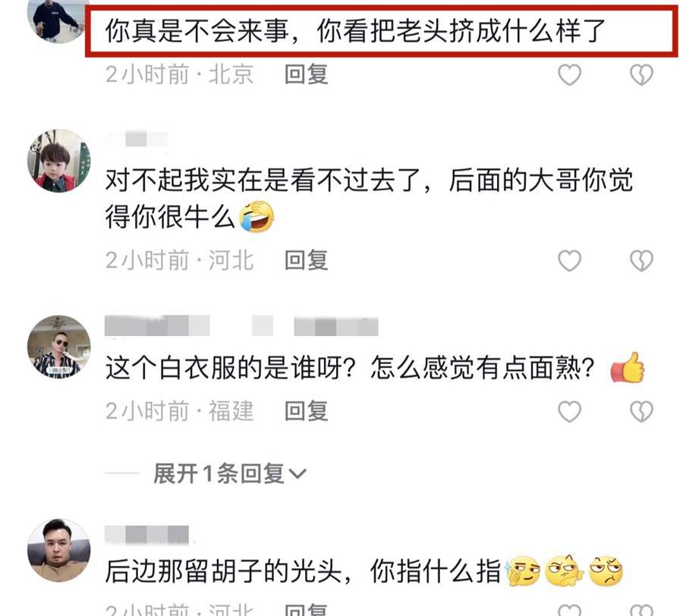Like the Fujian comment about 白衣服
The height and width of the screenshot is (616, 683).
point(569,411)
